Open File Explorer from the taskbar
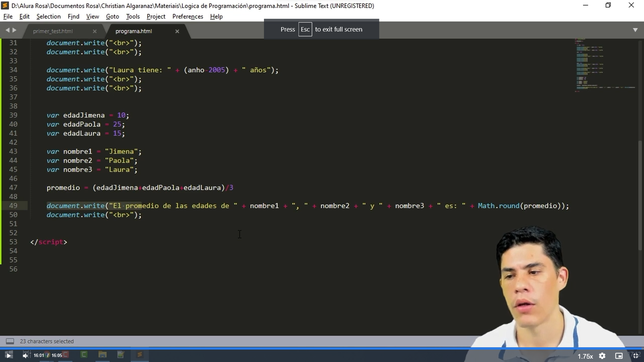Viewport: 644px width, 362px height. pos(103,355)
